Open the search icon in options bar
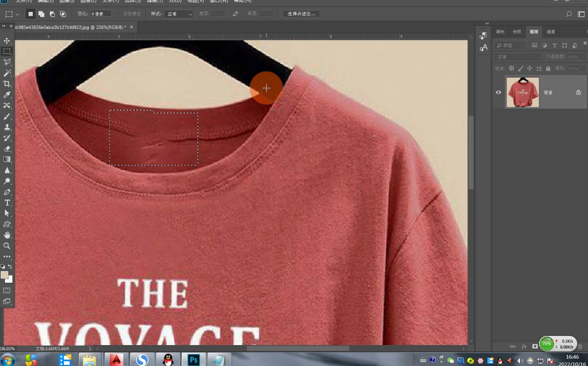 [x=569, y=14]
